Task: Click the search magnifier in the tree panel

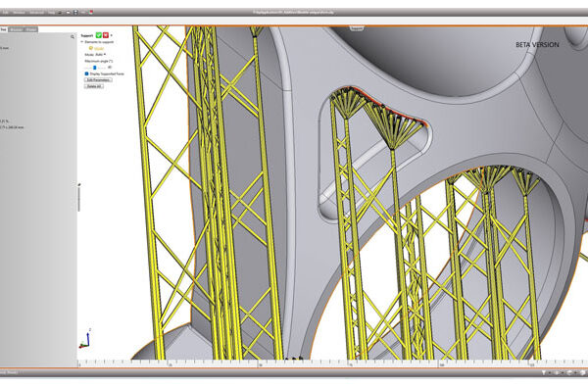Action: click(73, 37)
